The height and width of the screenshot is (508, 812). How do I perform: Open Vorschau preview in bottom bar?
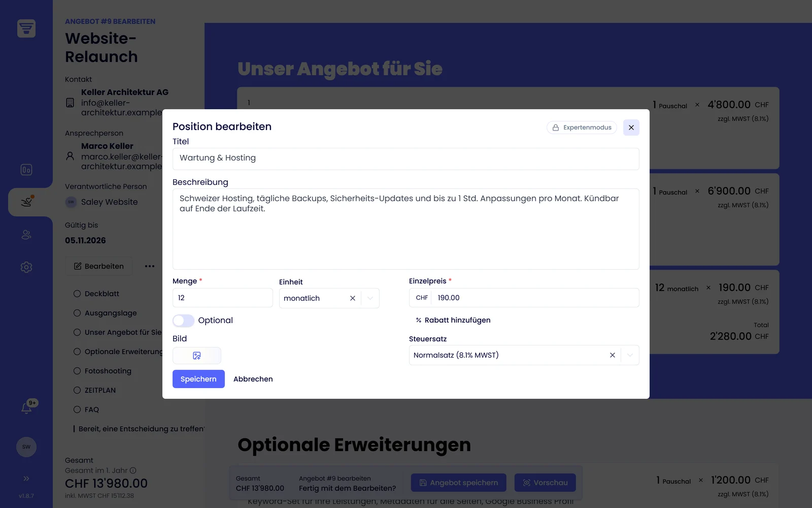pyautogui.click(x=545, y=483)
